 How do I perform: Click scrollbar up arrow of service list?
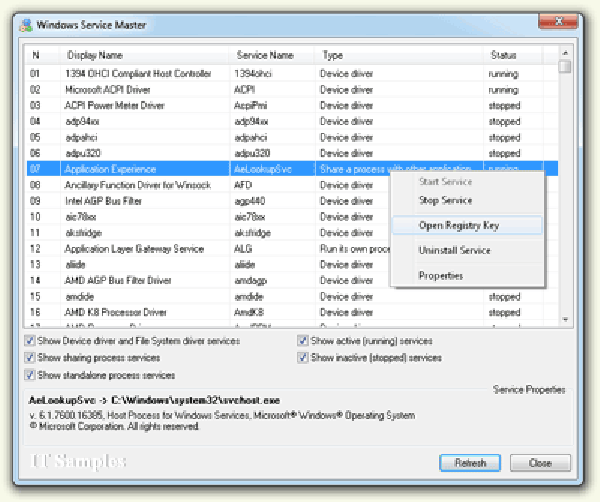click(565, 52)
